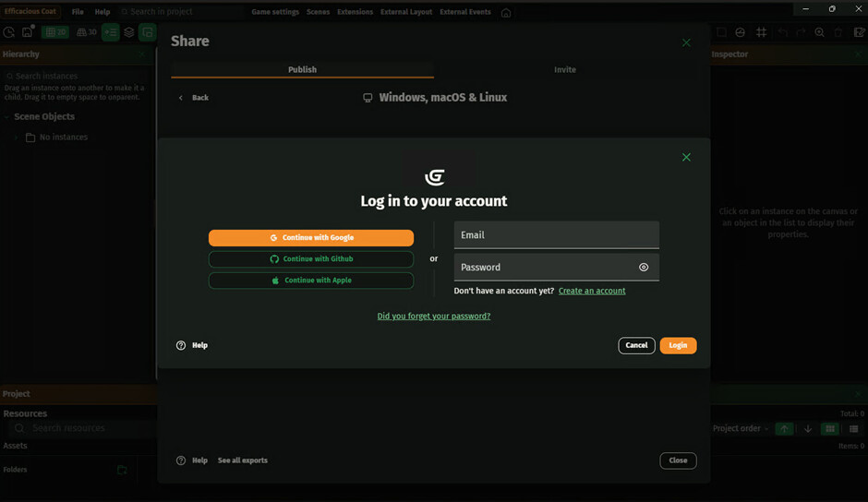Screen dimensions: 868x502
Task: Open the Create an account link
Action: [x=592, y=291]
